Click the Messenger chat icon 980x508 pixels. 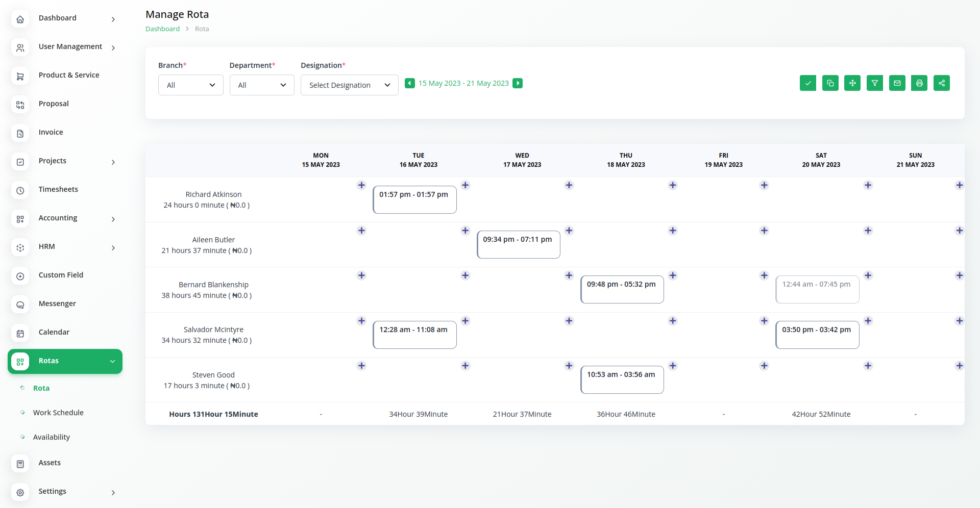click(20, 305)
